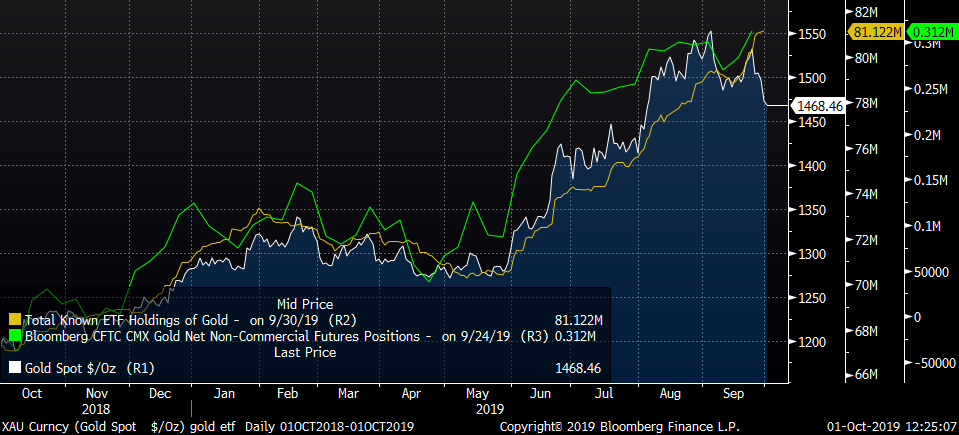Screen dimensions: 959x435
Task: Click the 1450 tick on price axis
Action: click(812, 122)
